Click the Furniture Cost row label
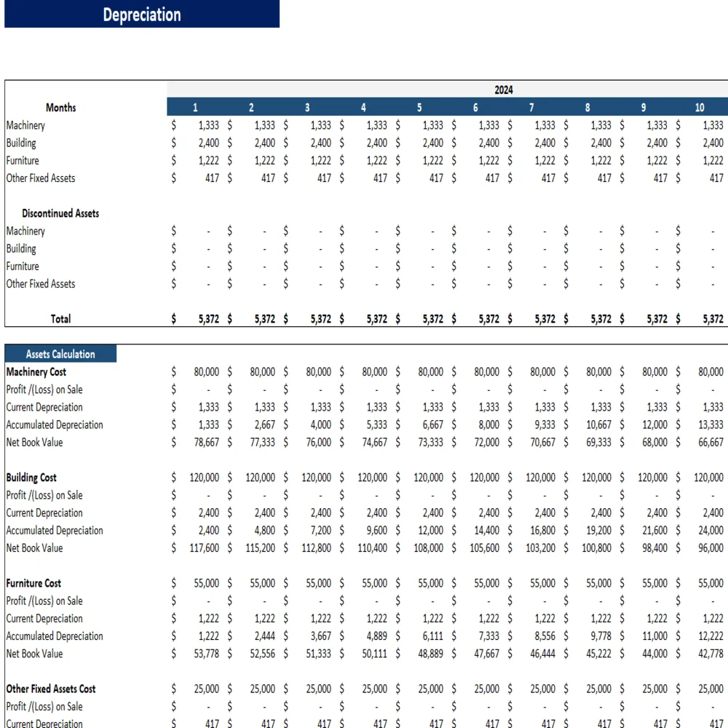The image size is (728, 728). (33, 583)
